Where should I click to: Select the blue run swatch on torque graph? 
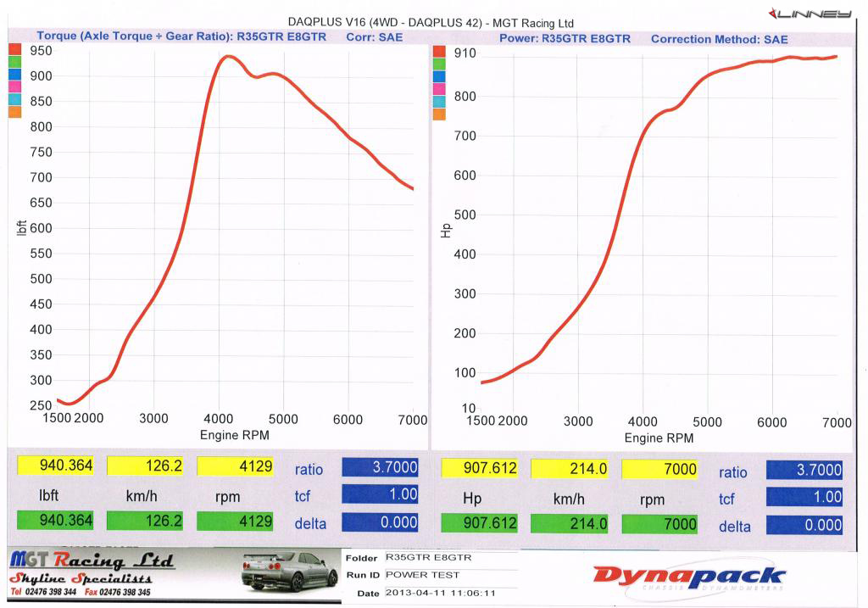[x=15, y=75]
